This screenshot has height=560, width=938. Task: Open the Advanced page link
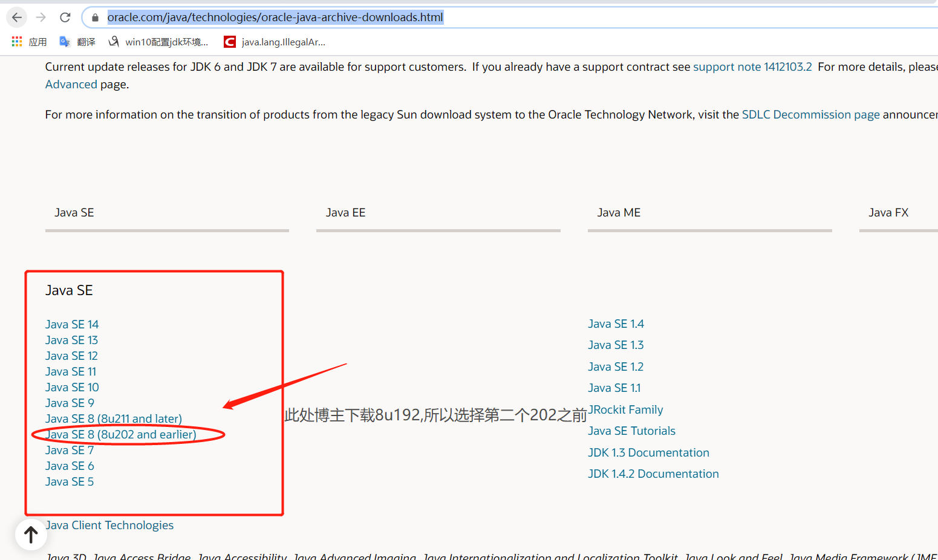coord(71,84)
